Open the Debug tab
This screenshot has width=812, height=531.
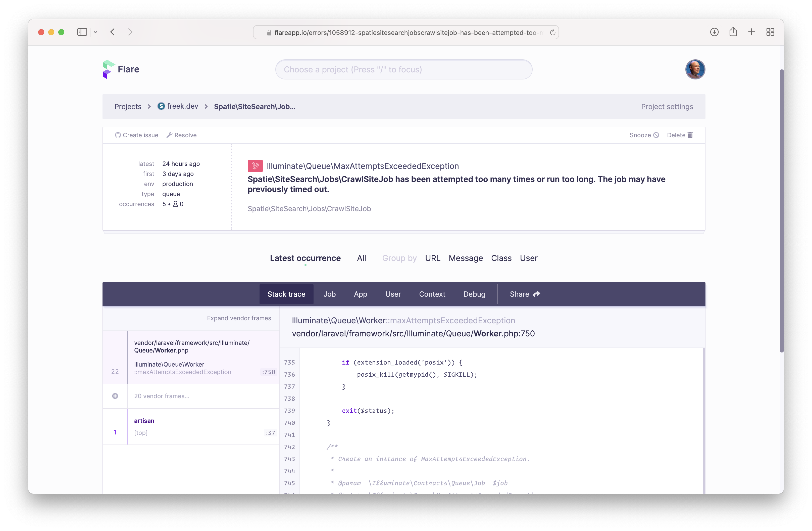[x=474, y=294]
